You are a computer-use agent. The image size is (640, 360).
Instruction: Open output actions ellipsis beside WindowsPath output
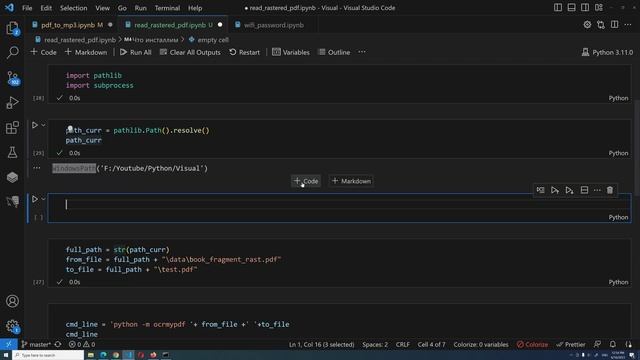pyautogui.click(x=37, y=168)
